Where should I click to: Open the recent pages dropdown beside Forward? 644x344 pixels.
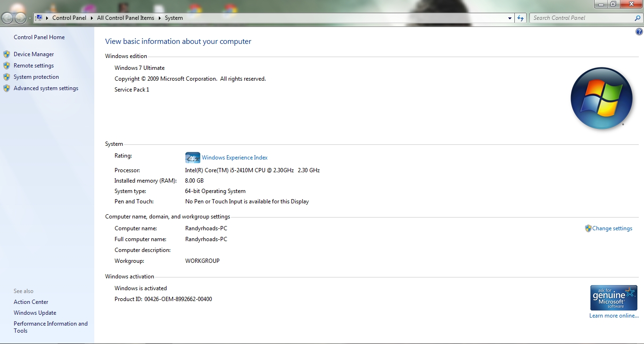30,18
